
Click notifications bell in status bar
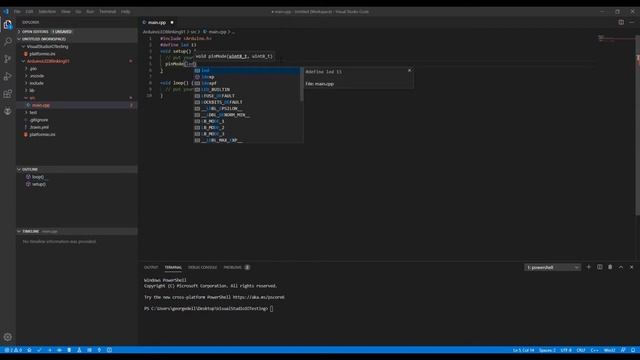pos(633,350)
